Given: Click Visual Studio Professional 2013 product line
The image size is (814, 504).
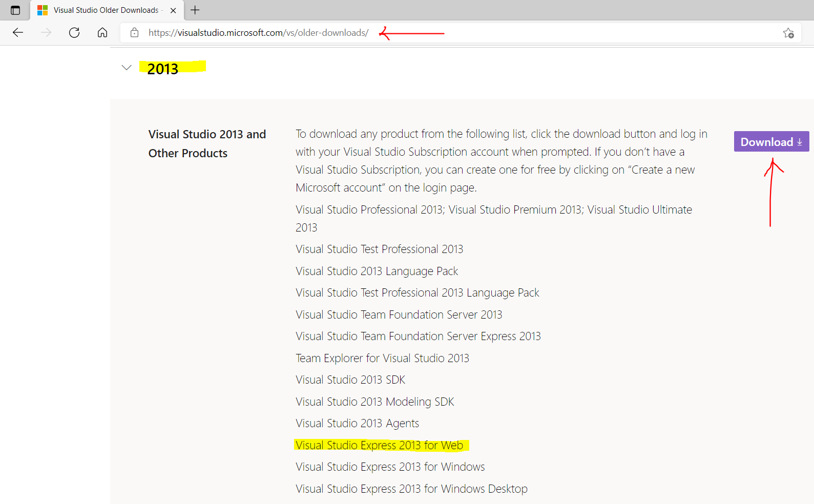Looking at the screenshot, I should (494, 218).
